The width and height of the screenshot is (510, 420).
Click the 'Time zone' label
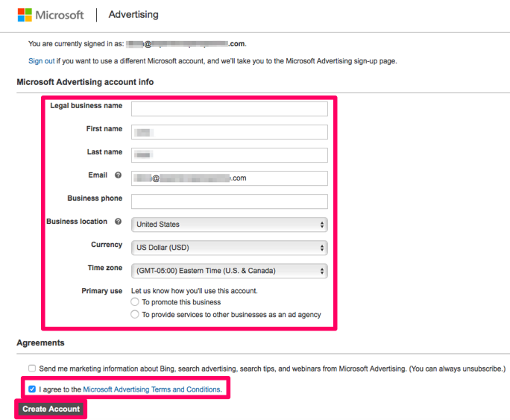105,268
